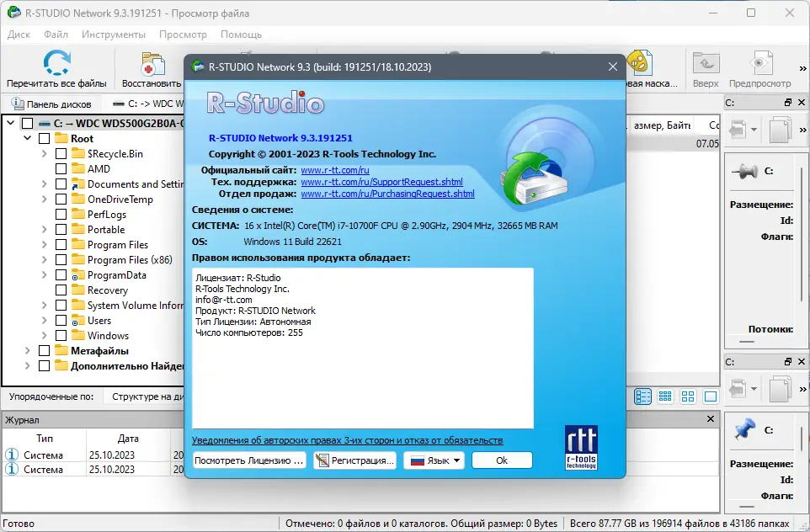Click the Вверх up-folder toolbar icon
The width and height of the screenshot is (810, 532).
[x=705, y=64]
